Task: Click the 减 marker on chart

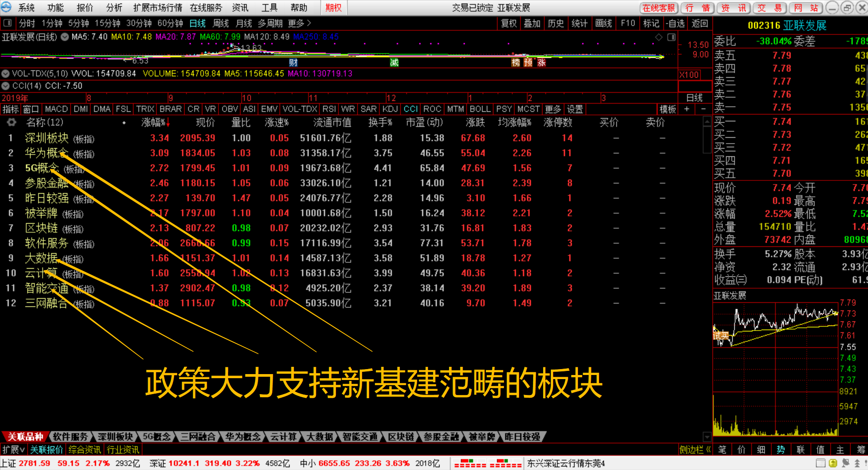Action: point(394,63)
